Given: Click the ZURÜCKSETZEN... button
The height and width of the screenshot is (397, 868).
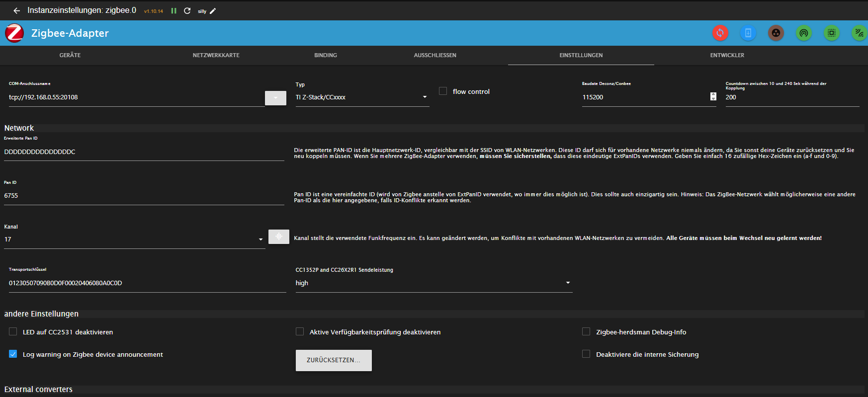Looking at the screenshot, I should (x=334, y=360).
